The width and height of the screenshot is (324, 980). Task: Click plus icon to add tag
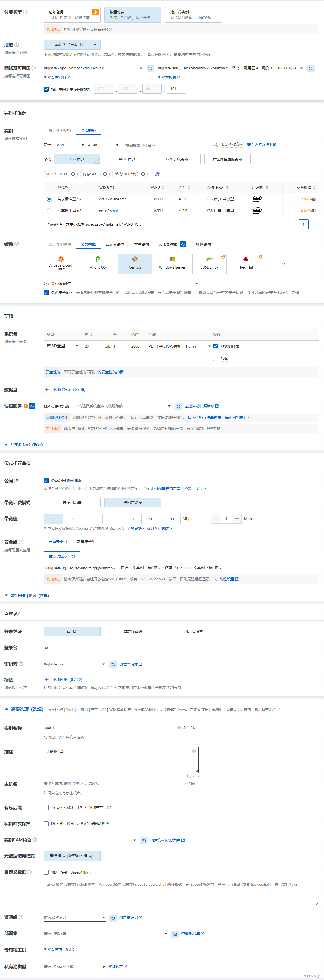(47, 679)
